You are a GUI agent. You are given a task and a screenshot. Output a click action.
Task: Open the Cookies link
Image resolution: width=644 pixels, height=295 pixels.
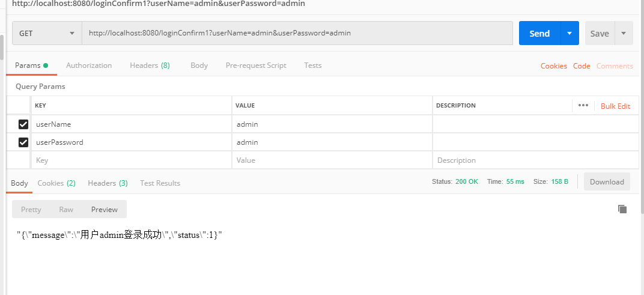pyautogui.click(x=553, y=66)
